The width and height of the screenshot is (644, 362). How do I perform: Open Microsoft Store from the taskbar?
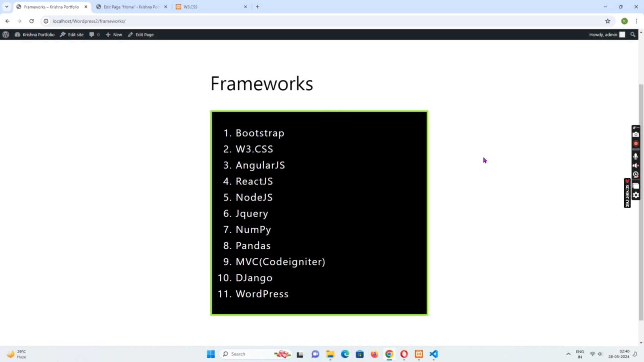pyautogui.click(x=360, y=354)
